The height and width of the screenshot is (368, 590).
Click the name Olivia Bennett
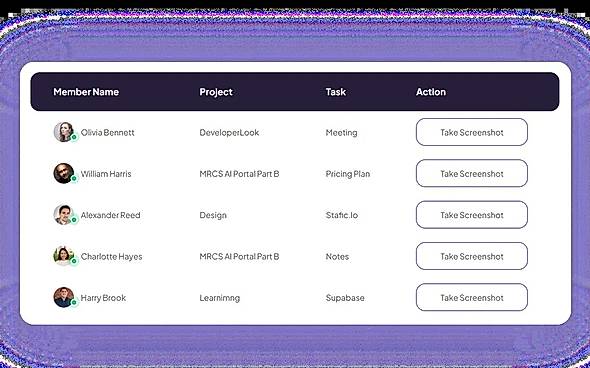coord(108,132)
